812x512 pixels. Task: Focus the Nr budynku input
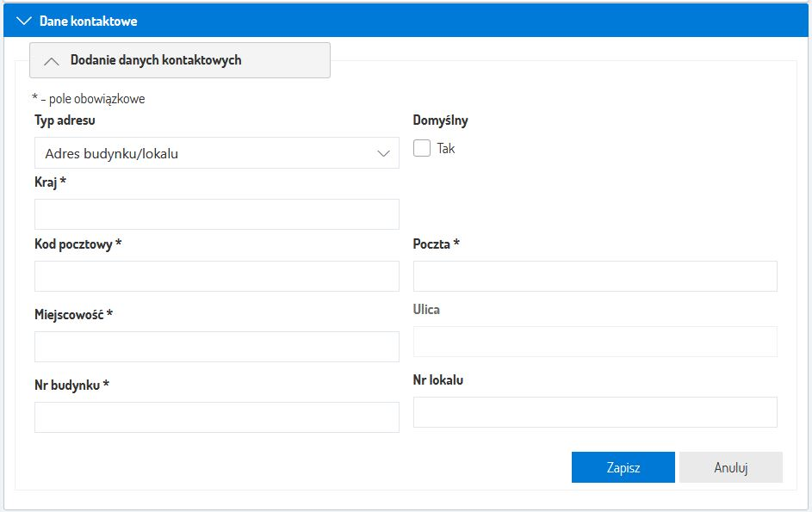tap(216, 417)
